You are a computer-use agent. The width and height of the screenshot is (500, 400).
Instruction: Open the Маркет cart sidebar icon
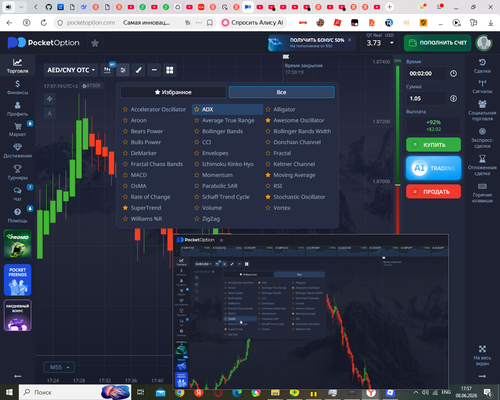point(17,129)
